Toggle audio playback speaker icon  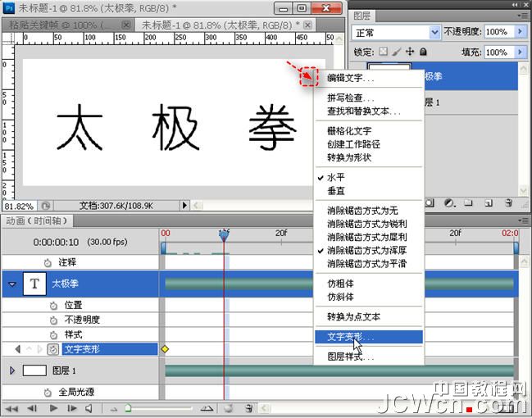[x=89, y=408]
